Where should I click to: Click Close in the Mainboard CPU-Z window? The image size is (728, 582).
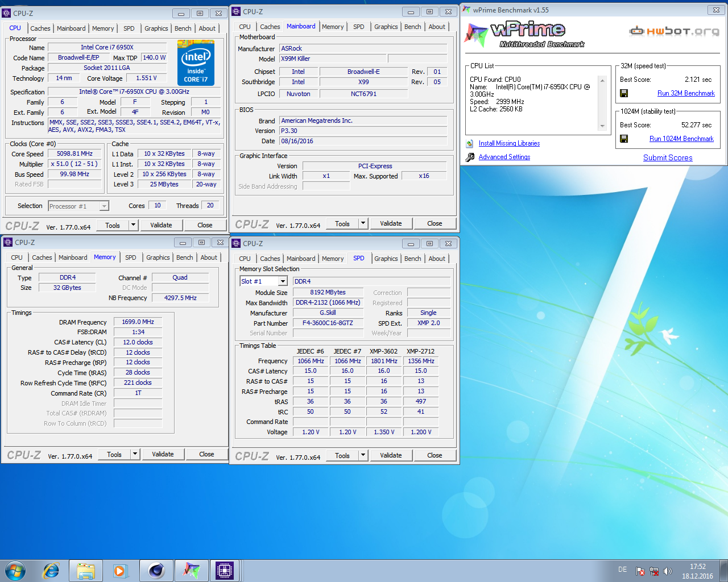point(435,223)
